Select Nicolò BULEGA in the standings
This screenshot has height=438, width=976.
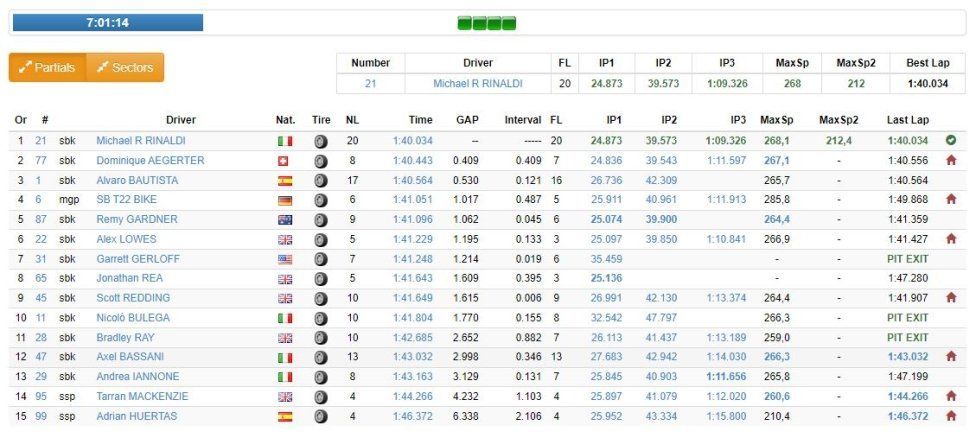pos(133,318)
